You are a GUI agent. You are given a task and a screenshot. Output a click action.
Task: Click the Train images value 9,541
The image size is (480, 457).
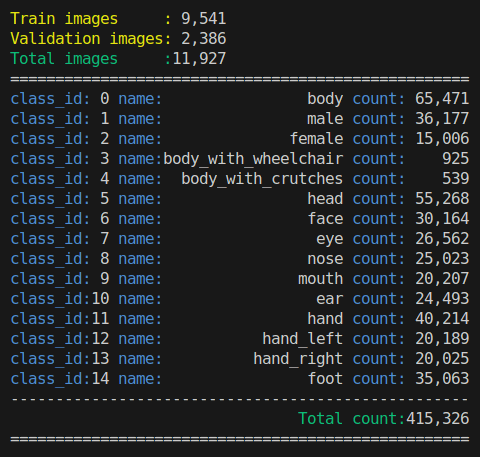coord(204,19)
